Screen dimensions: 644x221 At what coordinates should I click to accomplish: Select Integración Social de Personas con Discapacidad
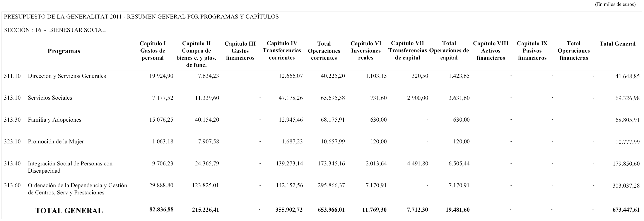[x=70, y=167]
